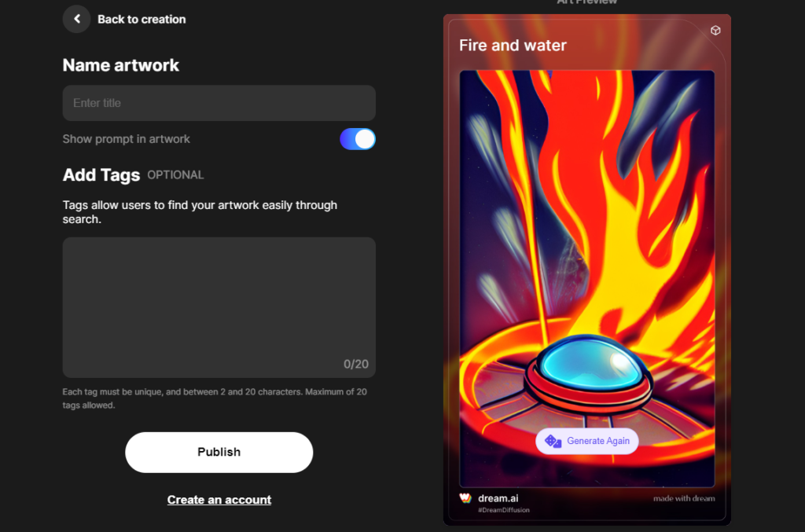Image resolution: width=805 pixels, height=532 pixels.
Task: Click the Fire and water artwork image
Action: pyautogui.click(x=586, y=278)
